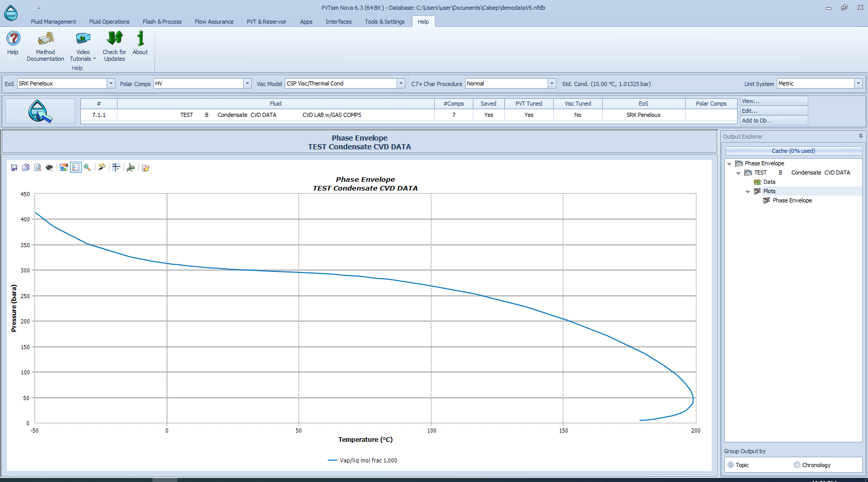868x482 pixels.
Task: Click the Std. Cond. label
Action: pyautogui.click(x=606, y=84)
